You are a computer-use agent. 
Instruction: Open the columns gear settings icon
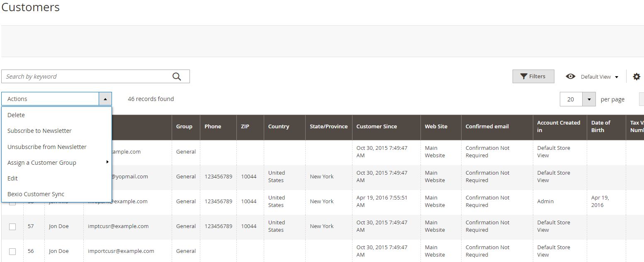click(637, 77)
